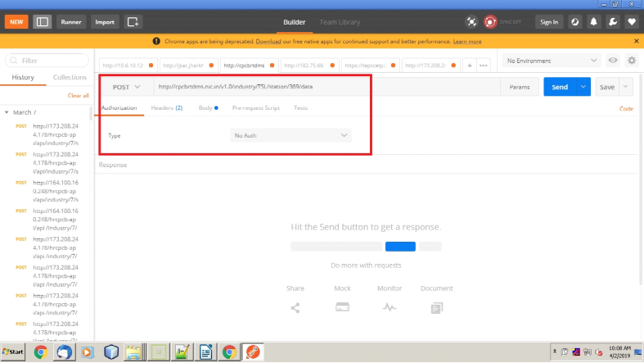Click the Import button
This screenshot has width=644, height=363.
[x=105, y=22]
